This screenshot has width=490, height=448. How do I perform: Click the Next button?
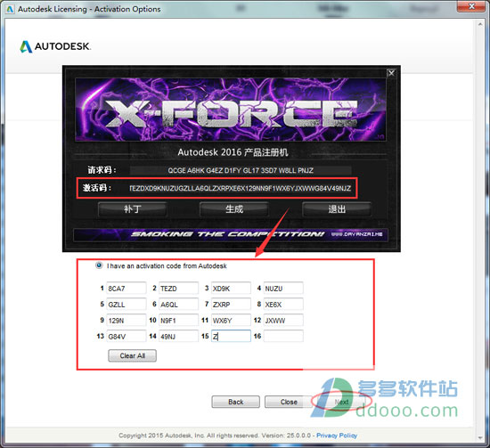pos(341,402)
